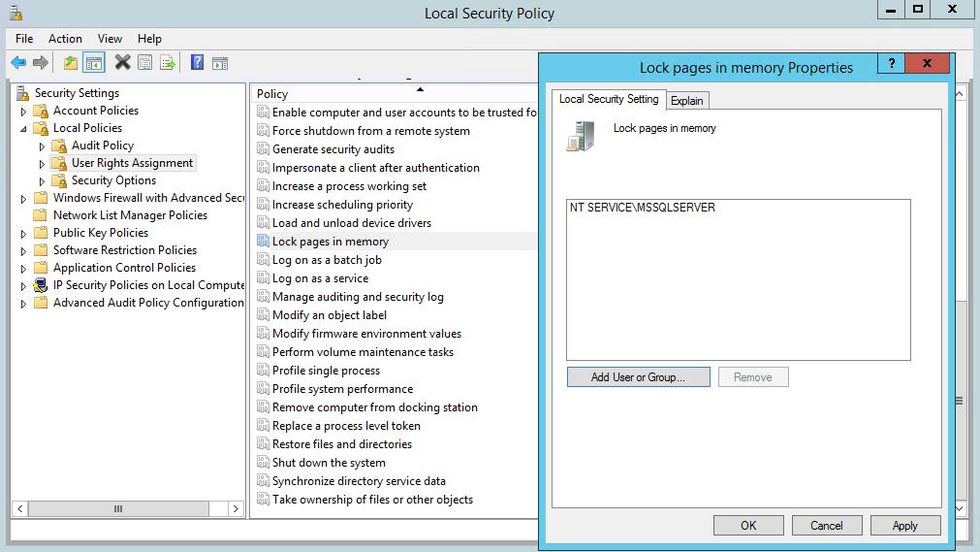Viewport: 980px width, 552px height.
Task: Click the blue Help toolbar icon
Action: pos(197,63)
